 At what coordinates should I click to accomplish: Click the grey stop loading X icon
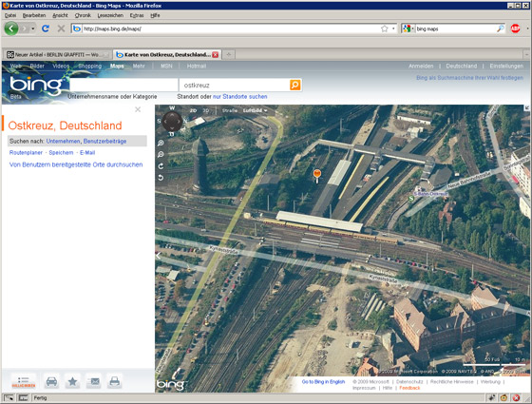click(x=61, y=29)
